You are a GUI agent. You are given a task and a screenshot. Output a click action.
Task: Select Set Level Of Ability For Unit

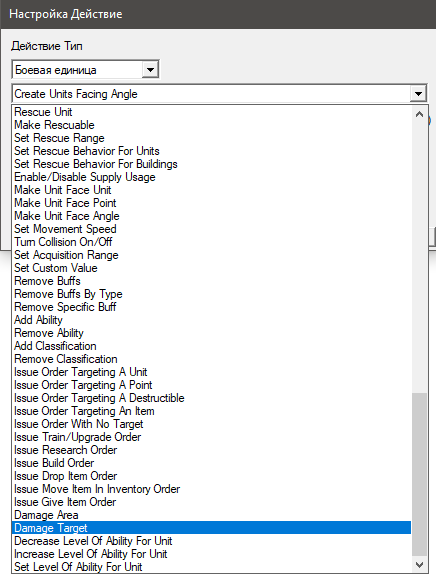click(x=211, y=567)
